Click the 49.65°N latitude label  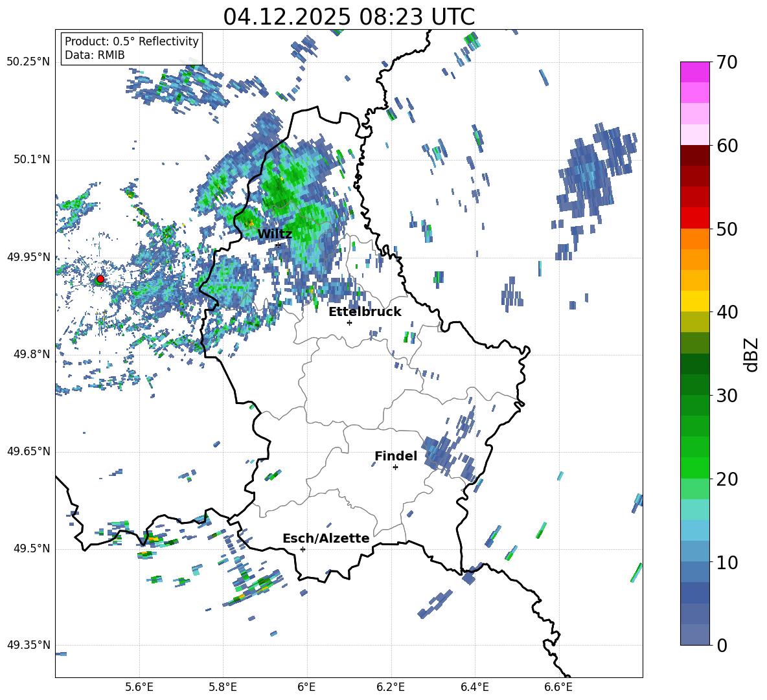tap(29, 451)
